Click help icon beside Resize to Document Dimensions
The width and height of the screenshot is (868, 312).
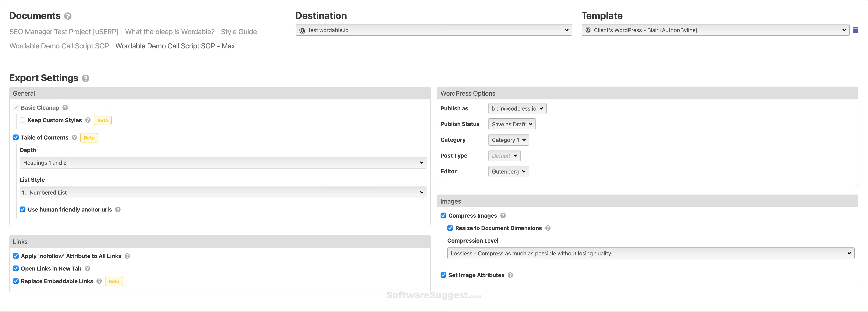click(548, 228)
